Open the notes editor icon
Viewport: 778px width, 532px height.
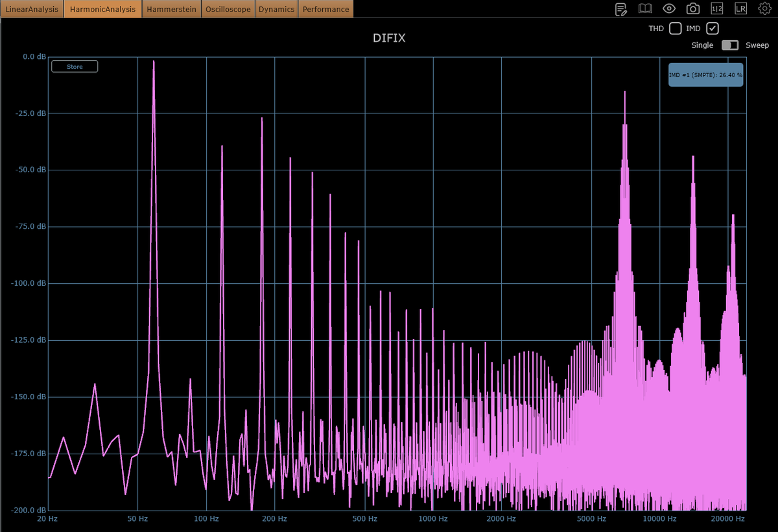621,8
